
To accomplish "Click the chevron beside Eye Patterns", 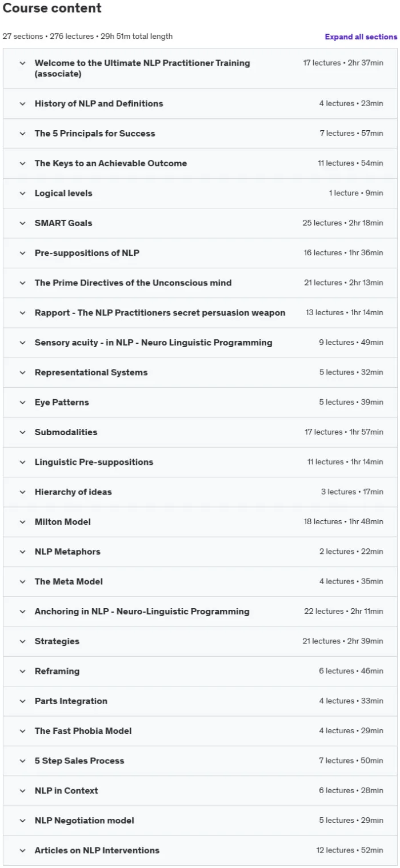I will tap(23, 403).
